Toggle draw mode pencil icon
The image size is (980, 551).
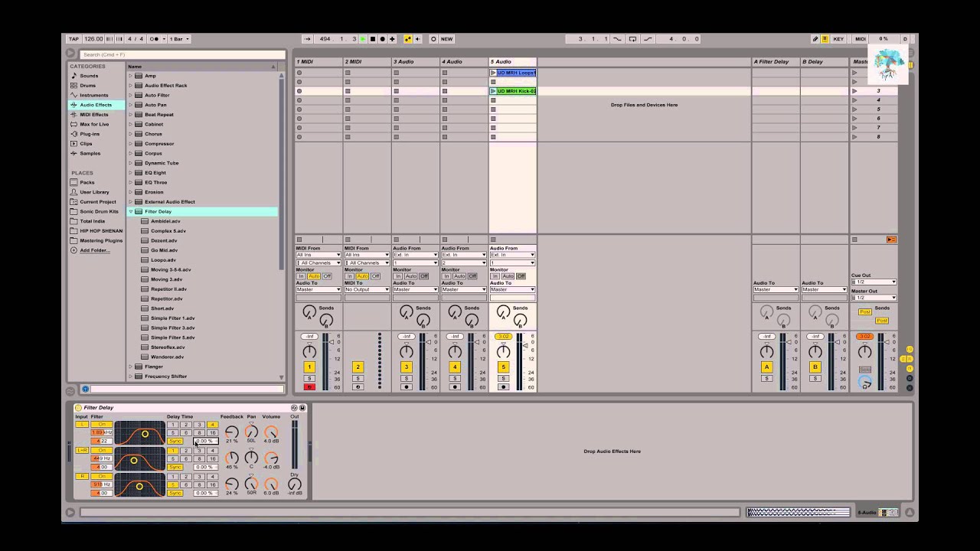(x=816, y=39)
